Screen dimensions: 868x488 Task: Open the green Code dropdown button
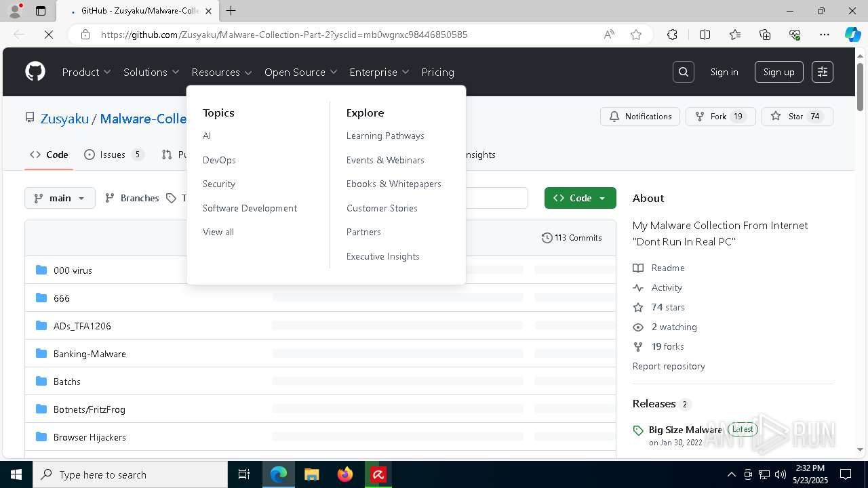[580, 198]
